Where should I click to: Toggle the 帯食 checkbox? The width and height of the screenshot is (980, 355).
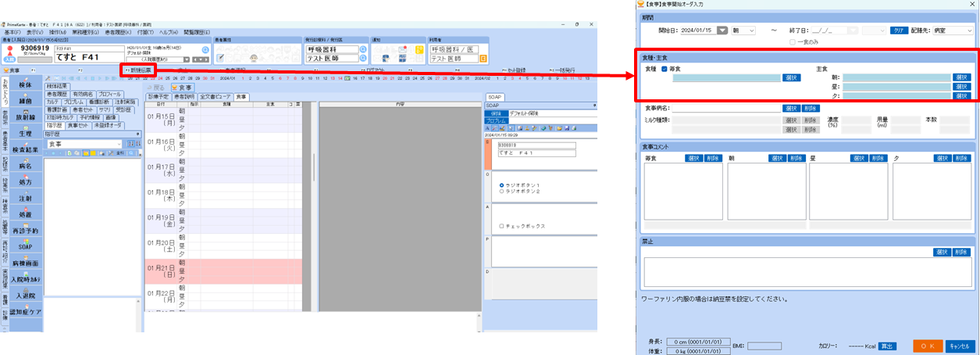[x=665, y=69]
